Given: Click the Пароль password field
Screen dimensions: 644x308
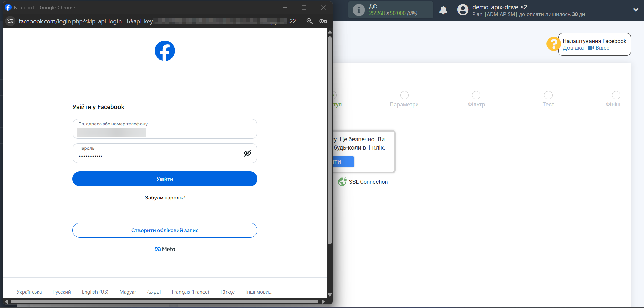Looking at the screenshot, I should [x=165, y=153].
